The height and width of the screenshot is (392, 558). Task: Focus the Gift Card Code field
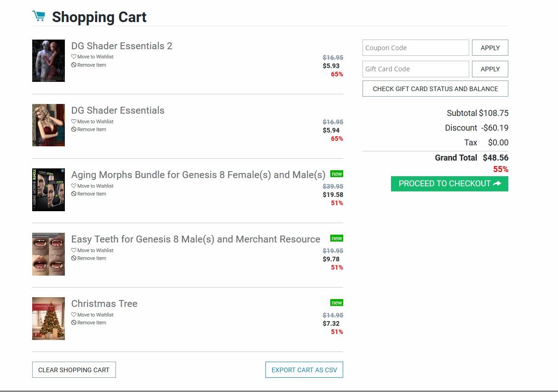point(415,69)
